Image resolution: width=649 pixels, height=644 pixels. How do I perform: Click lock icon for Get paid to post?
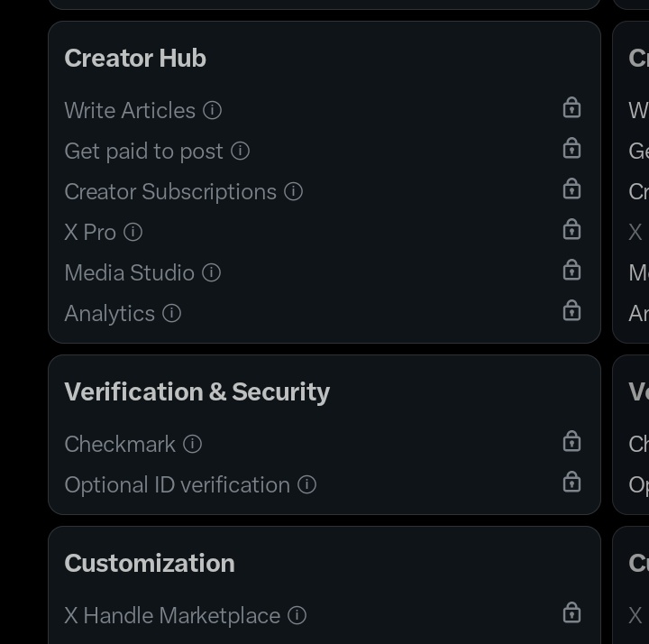click(571, 149)
